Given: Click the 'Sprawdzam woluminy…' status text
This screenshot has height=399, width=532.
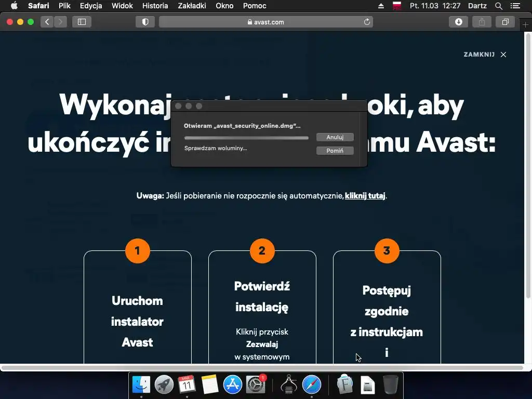Looking at the screenshot, I should pos(216,148).
